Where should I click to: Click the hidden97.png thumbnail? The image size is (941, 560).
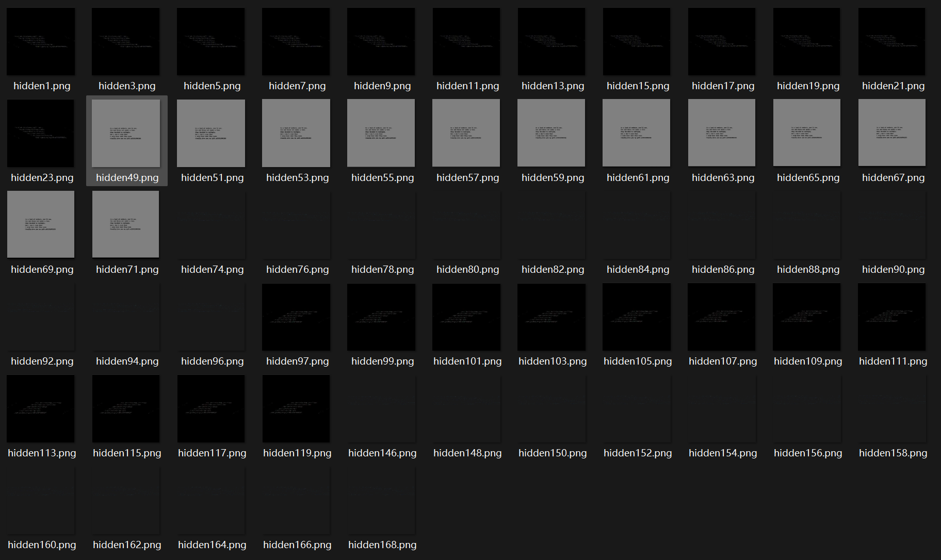click(x=296, y=317)
